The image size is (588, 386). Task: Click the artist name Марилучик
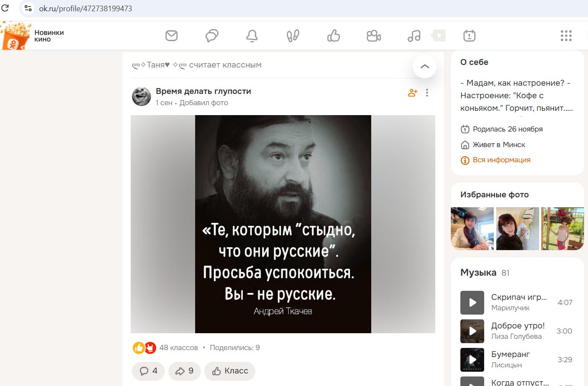pyautogui.click(x=511, y=308)
